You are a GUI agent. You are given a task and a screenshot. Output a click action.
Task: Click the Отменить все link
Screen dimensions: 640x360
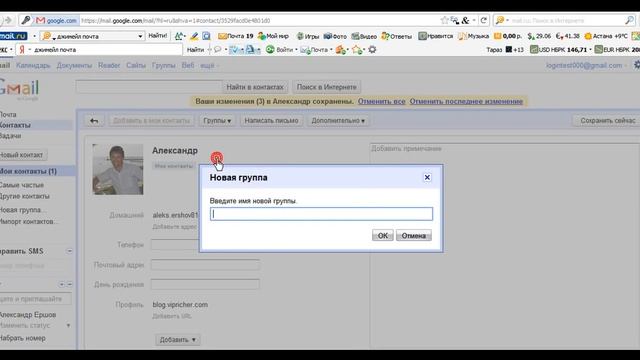(x=382, y=101)
